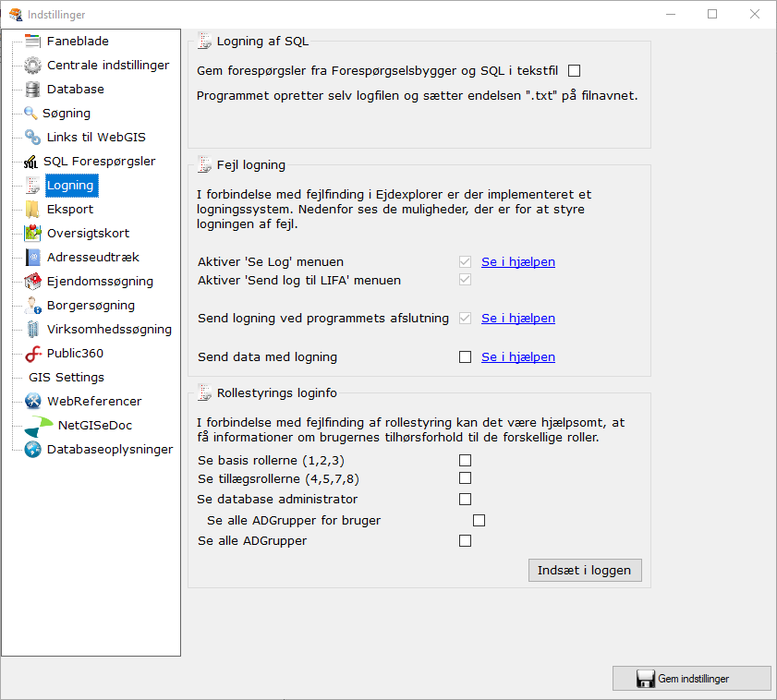Select Oversigtskort in the settings tree
The width and height of the screenshot is (777, 700).
click(88, 234)
